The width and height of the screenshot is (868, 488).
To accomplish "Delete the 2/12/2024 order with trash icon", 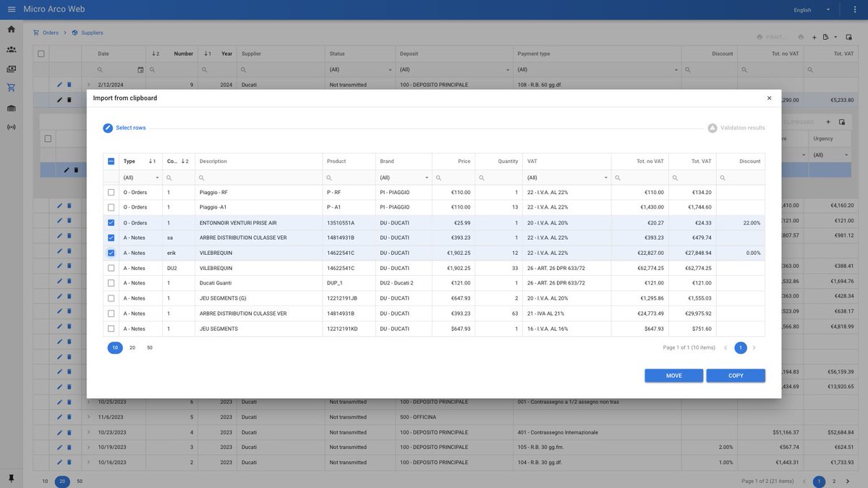I will click(x=69, y=85).
